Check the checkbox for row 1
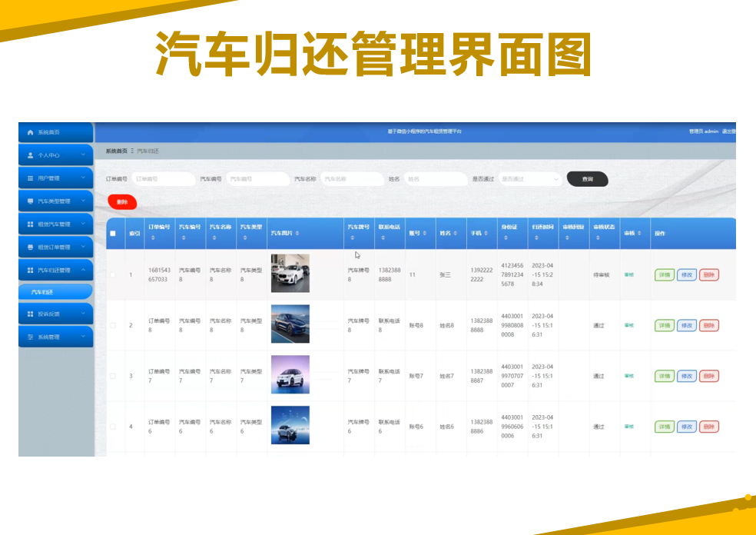This screenshot has height=535, width=756. pyautogui.click(x=113, y=275)
